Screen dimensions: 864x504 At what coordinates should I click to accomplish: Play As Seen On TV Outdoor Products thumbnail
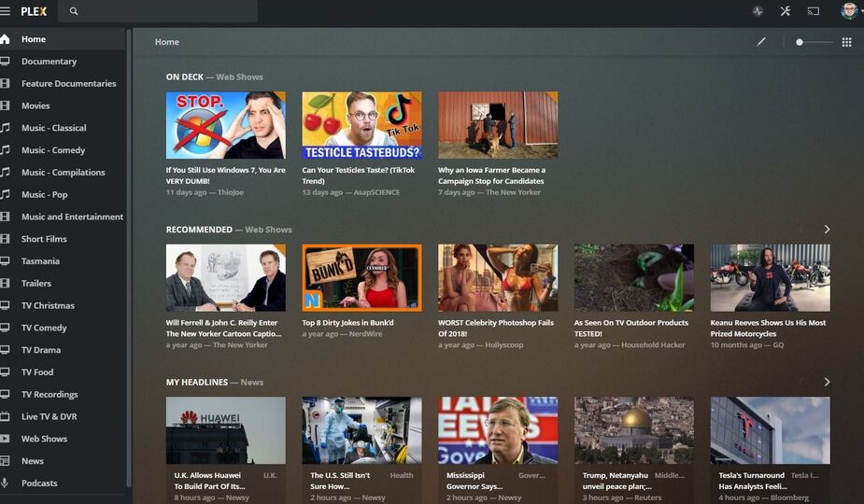(x=634, y=277)
